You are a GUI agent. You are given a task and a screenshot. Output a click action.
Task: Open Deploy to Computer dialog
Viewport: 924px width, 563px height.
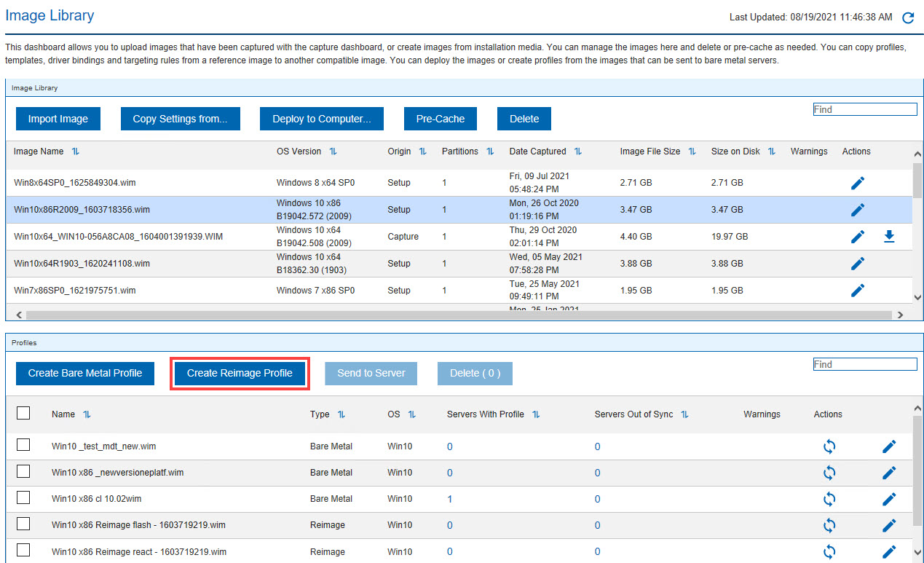click(321, 119)
